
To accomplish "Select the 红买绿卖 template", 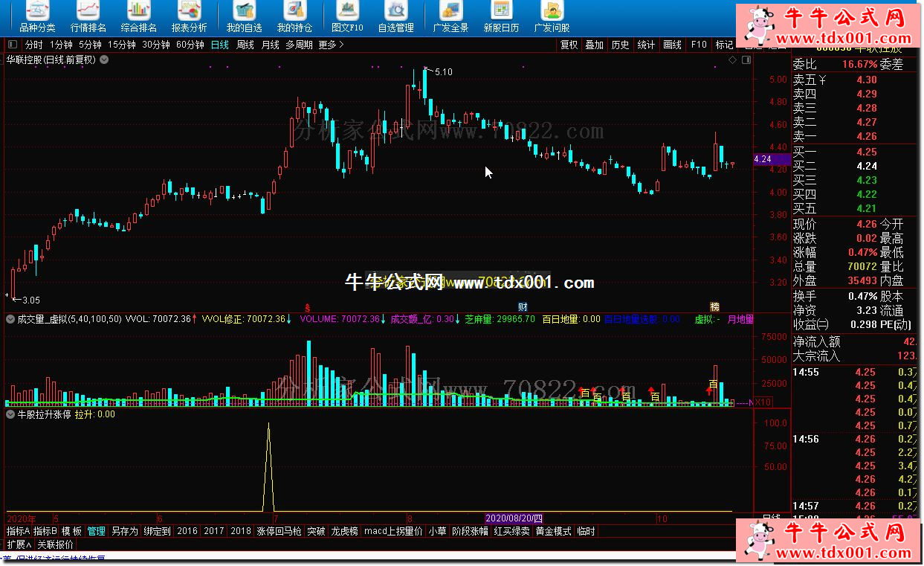I will tap(512, 532).
